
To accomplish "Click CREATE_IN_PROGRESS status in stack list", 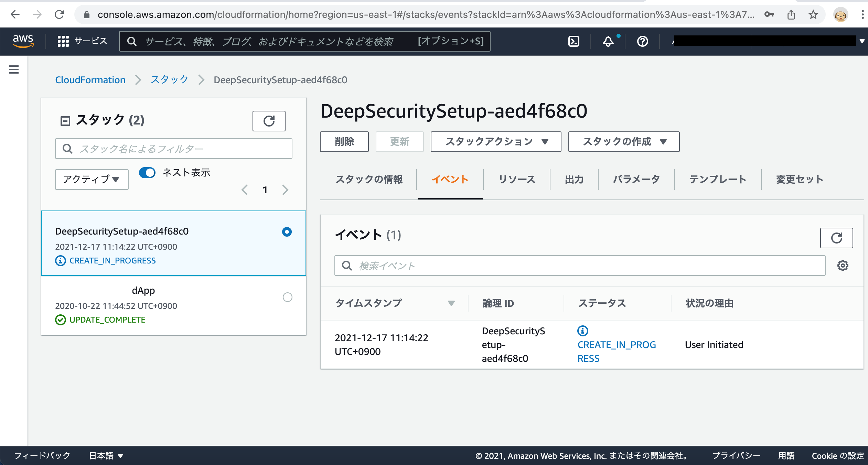I will pyautogui.click(x=112, y=261).
